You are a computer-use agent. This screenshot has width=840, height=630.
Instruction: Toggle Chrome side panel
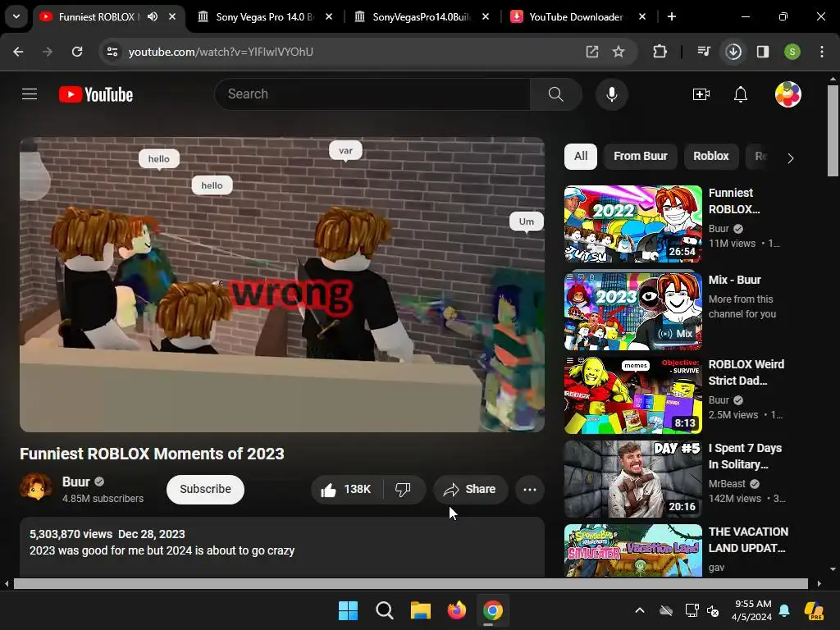point(762,52)
